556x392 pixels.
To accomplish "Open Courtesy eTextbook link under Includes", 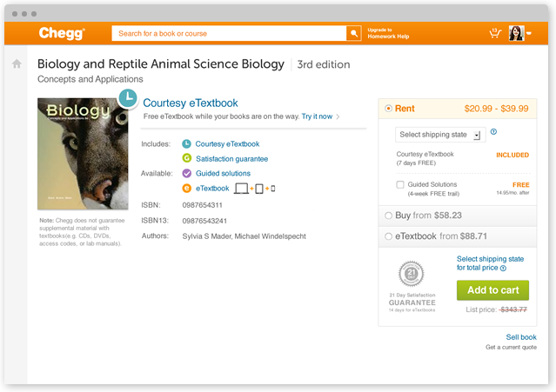I will [x=227, y=144].
